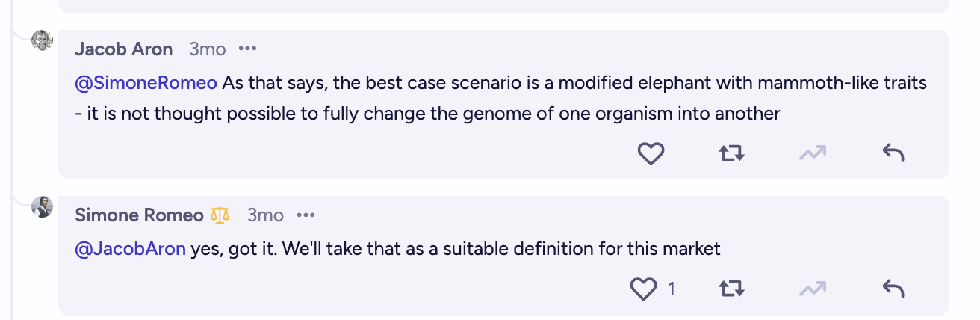Like Jacob Aron's comment with the heart
980x320 pixels.
[651, 154]
